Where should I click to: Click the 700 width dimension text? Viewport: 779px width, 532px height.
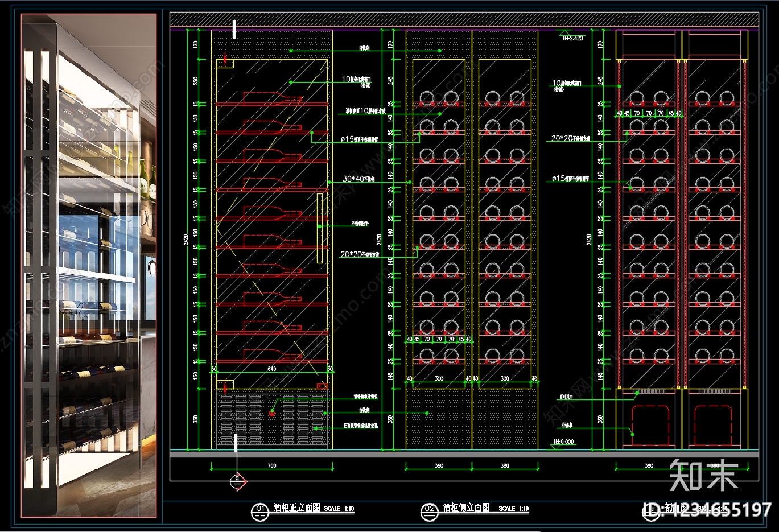[x=272, y=465]
